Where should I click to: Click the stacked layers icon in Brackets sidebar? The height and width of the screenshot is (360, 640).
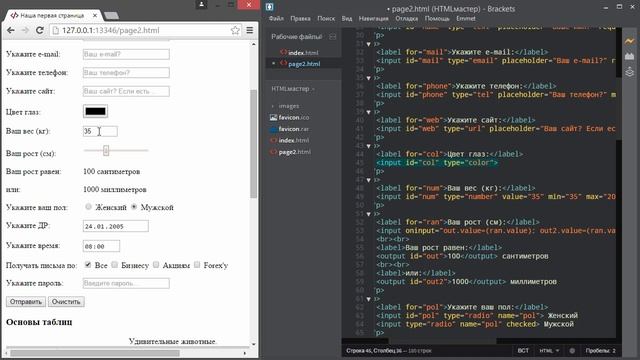pyautogui.click(x=629, y=72)
